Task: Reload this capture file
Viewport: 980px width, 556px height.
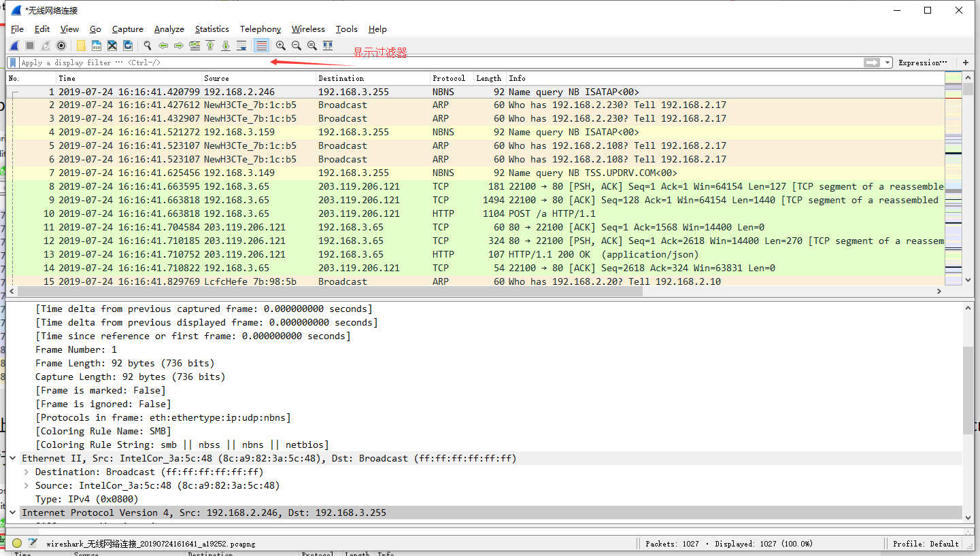Action: (x=128, y=46)
